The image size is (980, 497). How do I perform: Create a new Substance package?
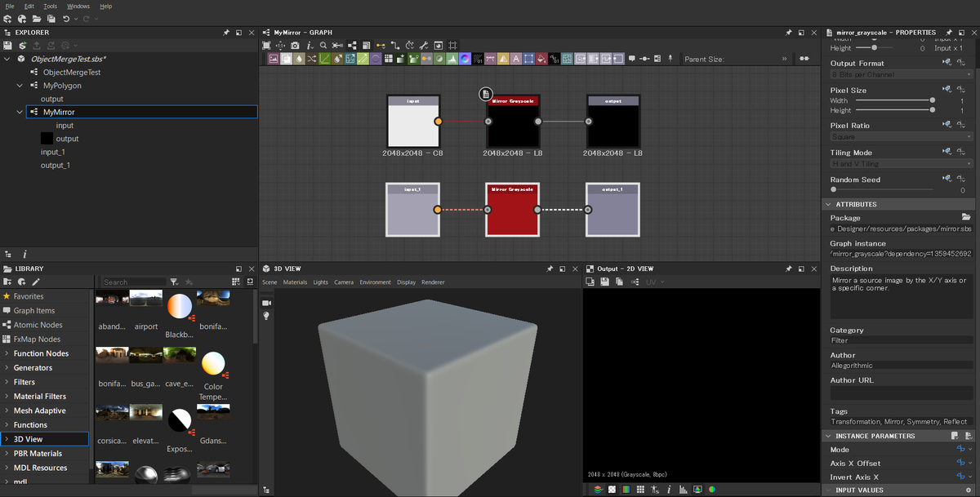[x=7, y=19]
